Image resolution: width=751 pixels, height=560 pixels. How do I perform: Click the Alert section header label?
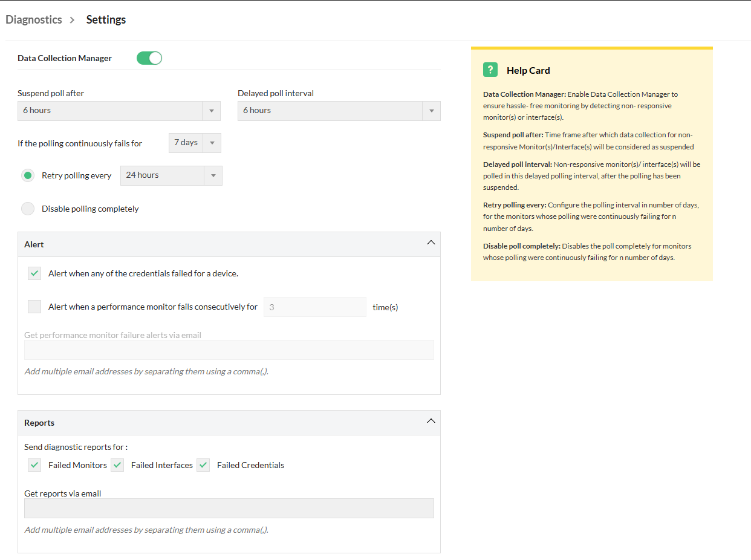click(34, 244)
